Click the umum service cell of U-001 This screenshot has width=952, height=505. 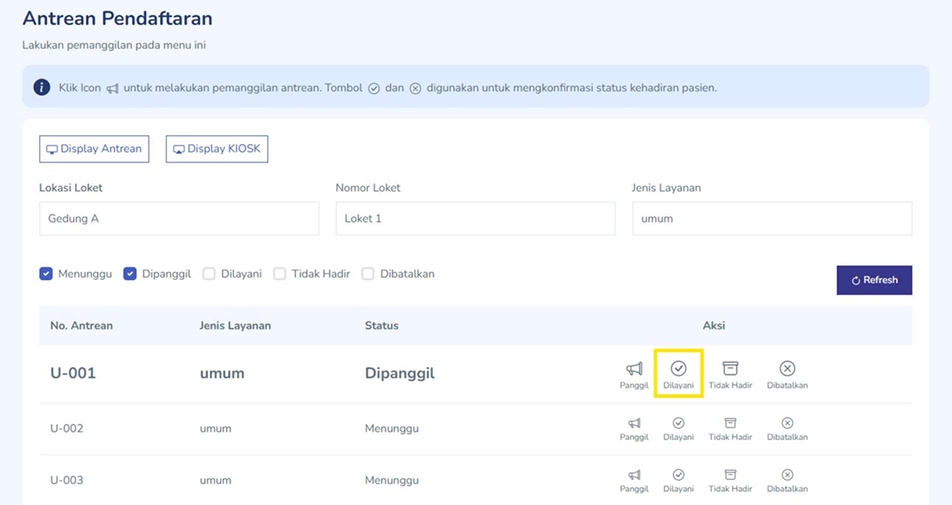[222, 373]
